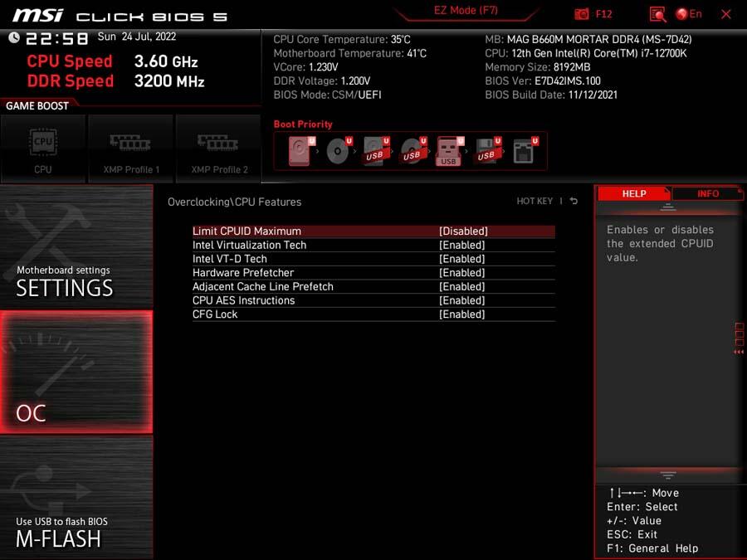Viewport: 747px width, 560px height.
Task: Enable XMP Profile 1
Action: click(131, 149)
